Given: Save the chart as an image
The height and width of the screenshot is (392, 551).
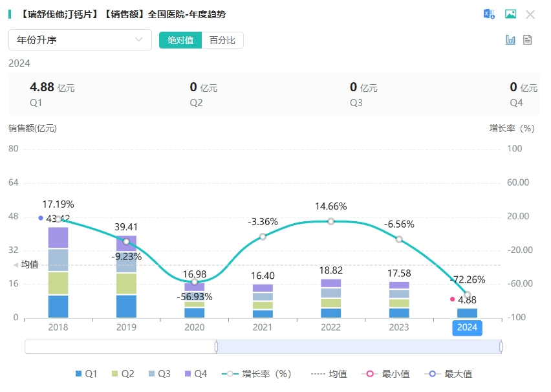Looking at the screenshot, I should click(510, 14).
